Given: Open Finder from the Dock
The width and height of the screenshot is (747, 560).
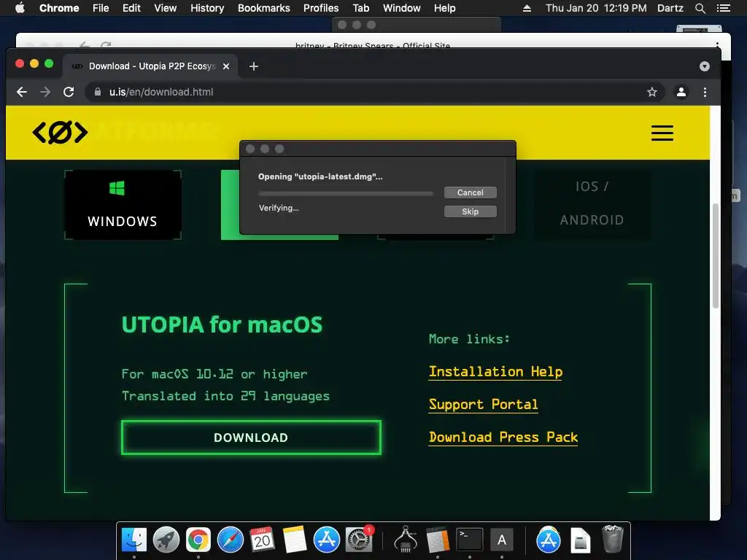Looking at the screenshot, I should (134, 540).
